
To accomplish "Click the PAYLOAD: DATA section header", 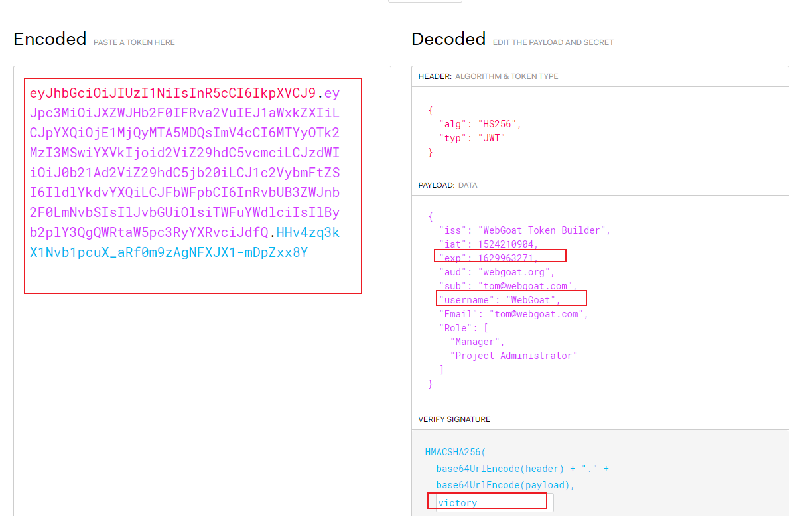I will pyautogui.click(x=448, y=185).
